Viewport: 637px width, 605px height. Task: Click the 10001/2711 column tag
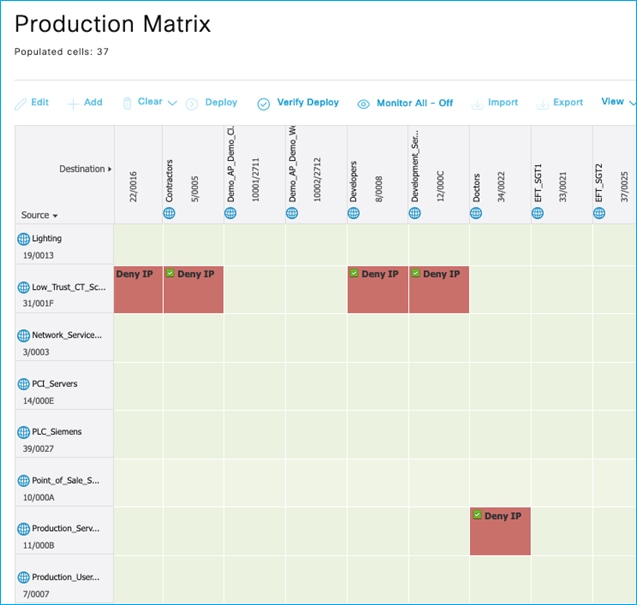tap(256, 180)
